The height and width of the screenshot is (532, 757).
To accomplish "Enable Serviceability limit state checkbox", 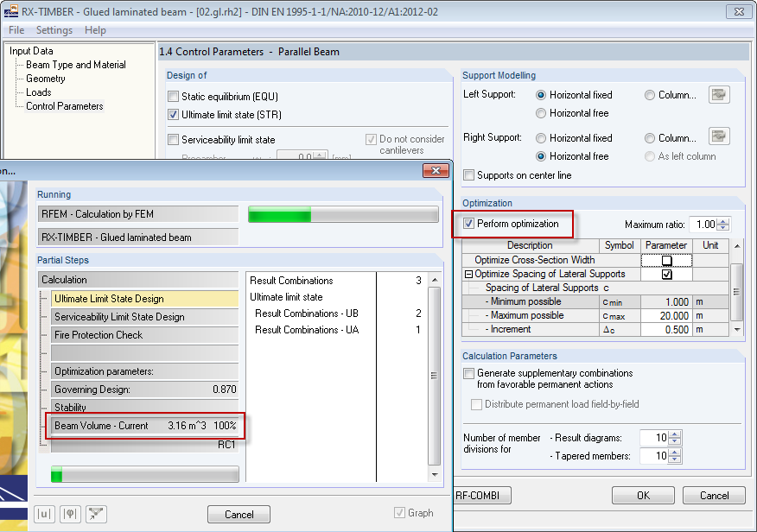I will [174, 140].
